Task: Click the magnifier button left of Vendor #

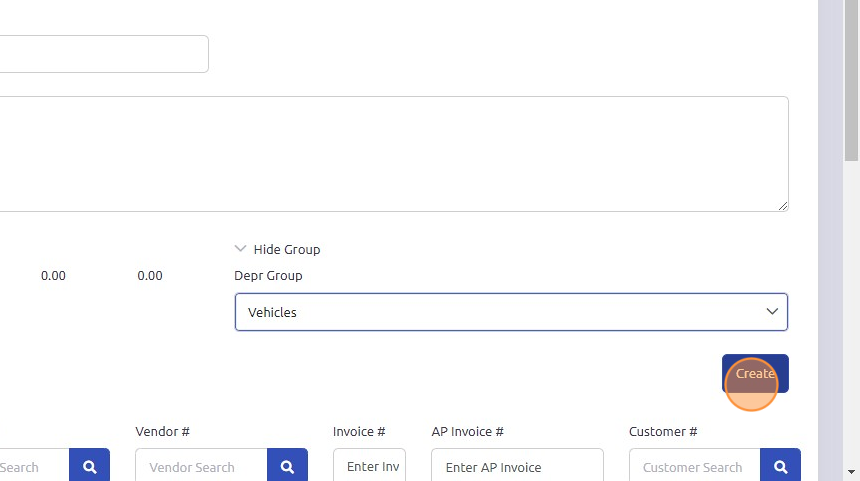Action: click(x=89, y=466)
